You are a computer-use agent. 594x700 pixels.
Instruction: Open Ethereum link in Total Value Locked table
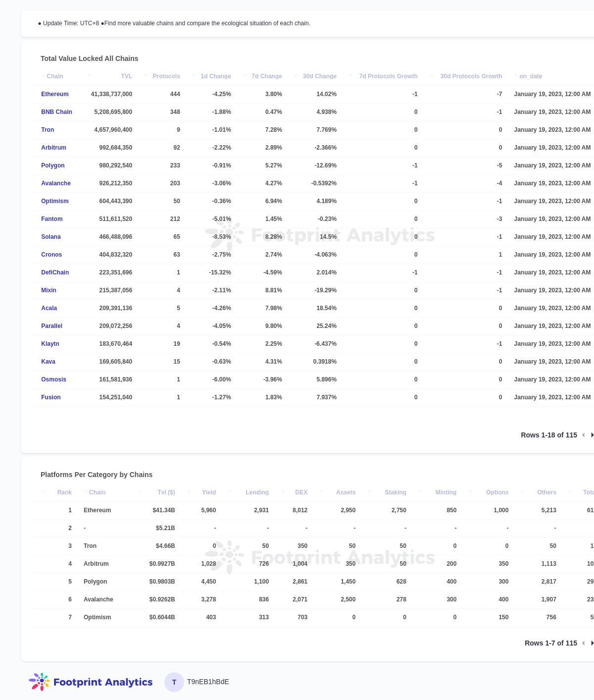click(55, 94)
